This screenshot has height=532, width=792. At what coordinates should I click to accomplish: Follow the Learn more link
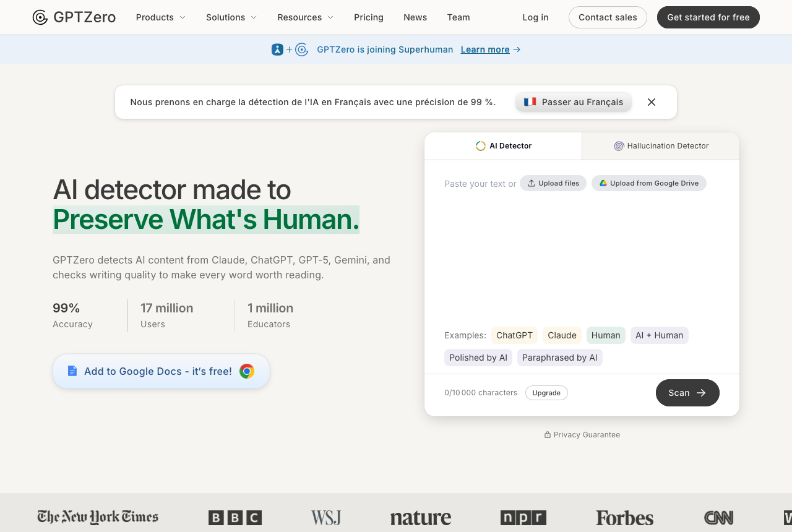point(485,49)
